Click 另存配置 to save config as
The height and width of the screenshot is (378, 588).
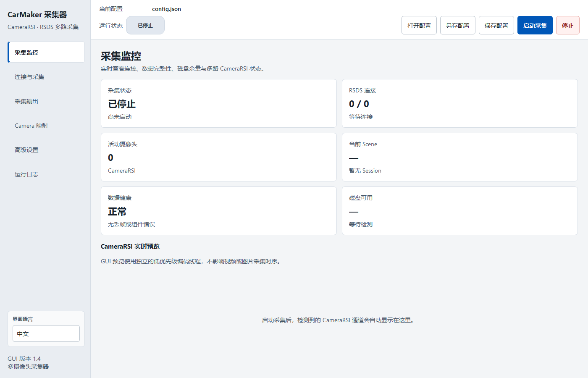(458, 25)
